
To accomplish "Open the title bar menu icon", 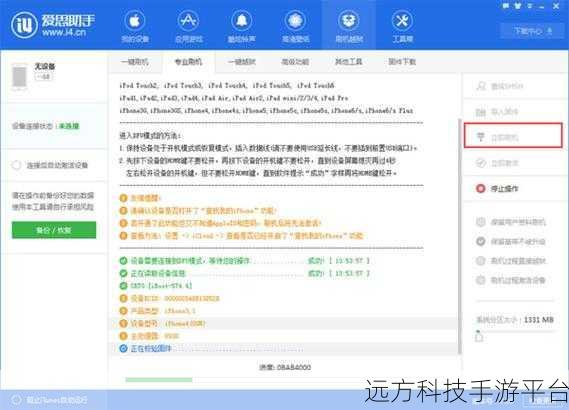I will tap(530, 6).
